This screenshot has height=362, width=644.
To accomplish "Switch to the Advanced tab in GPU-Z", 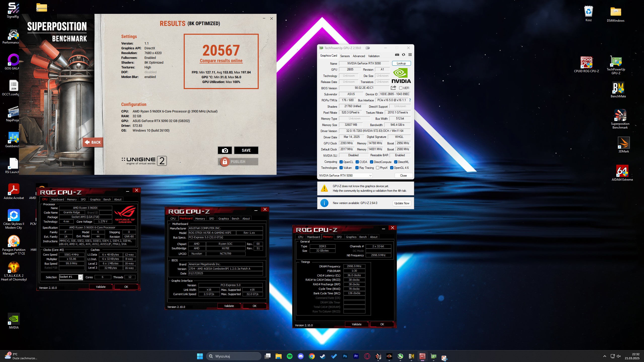I will [x=359, y=56].
